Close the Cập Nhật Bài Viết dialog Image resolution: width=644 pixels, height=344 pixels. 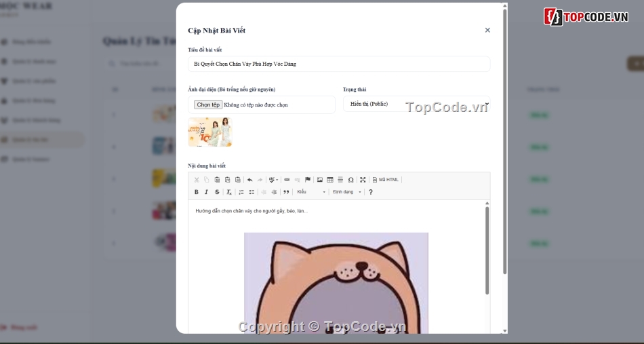coord(487,30)
